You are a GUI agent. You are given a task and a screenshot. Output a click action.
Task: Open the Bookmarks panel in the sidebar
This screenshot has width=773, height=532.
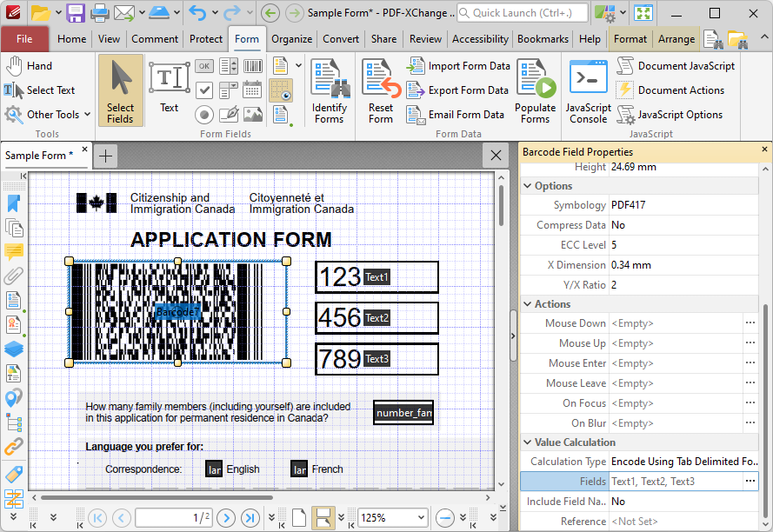13,203
